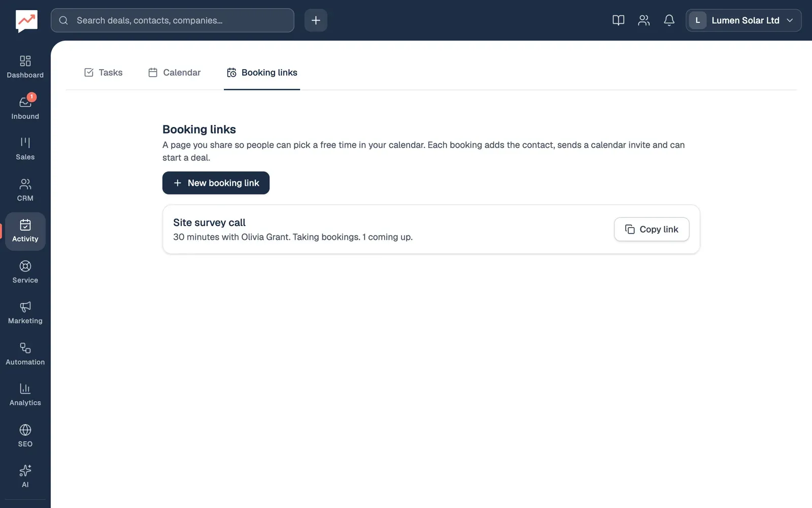Click the New booking link button

(216, 183)
